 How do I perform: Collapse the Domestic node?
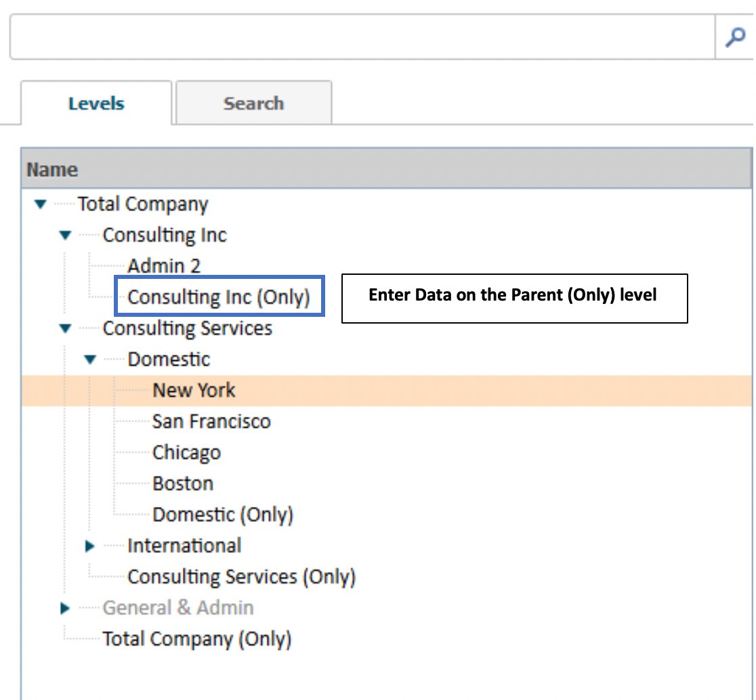tap(90, 359)
